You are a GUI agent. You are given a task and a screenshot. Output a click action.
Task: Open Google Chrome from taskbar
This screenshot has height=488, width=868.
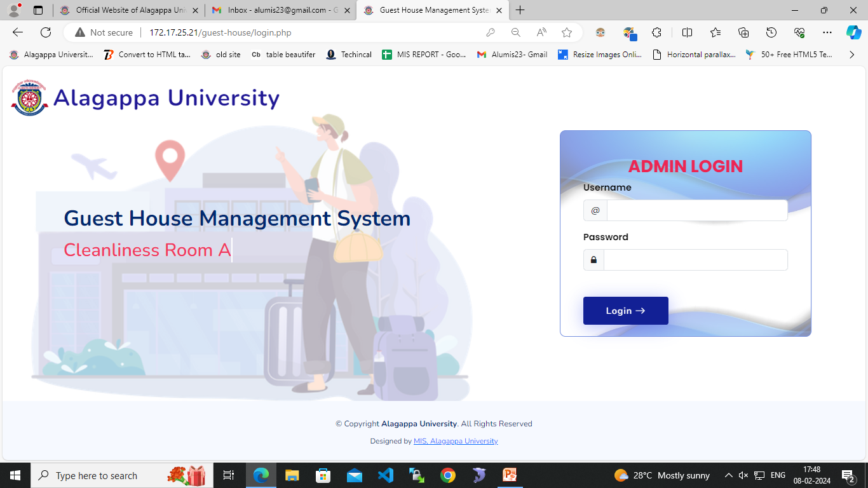pyautogui.click(x=448, y=475)
